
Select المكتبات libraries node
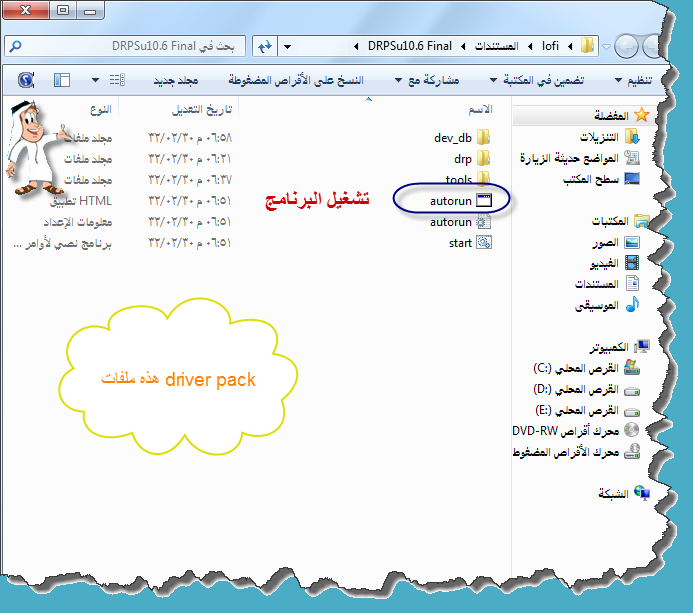[620, 221]
